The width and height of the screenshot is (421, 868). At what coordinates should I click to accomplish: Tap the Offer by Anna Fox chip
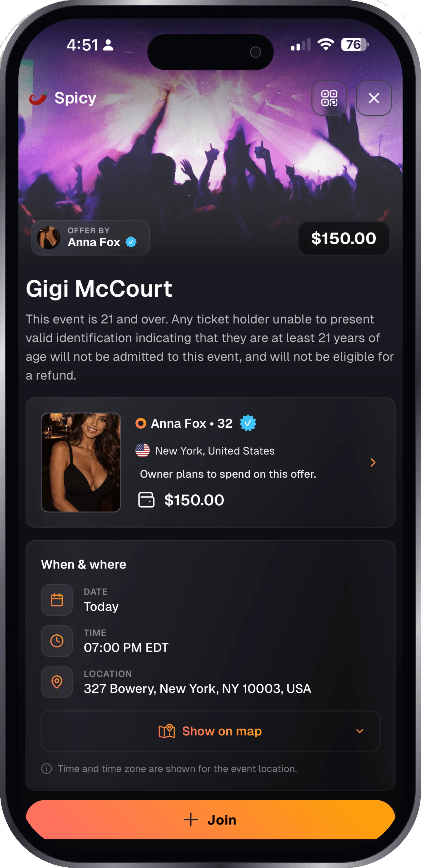[x=90, y=238]
